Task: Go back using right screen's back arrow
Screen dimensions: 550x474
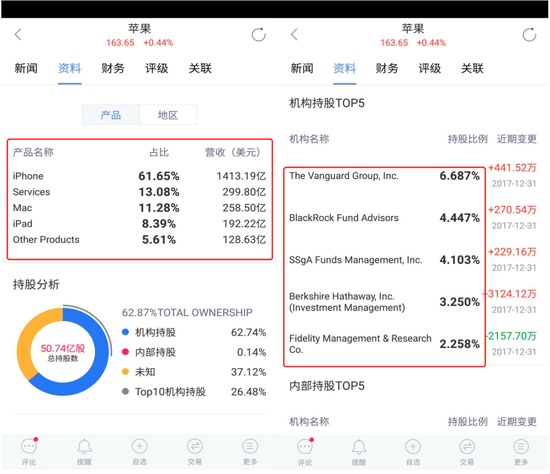Action: tap(294, 34)
